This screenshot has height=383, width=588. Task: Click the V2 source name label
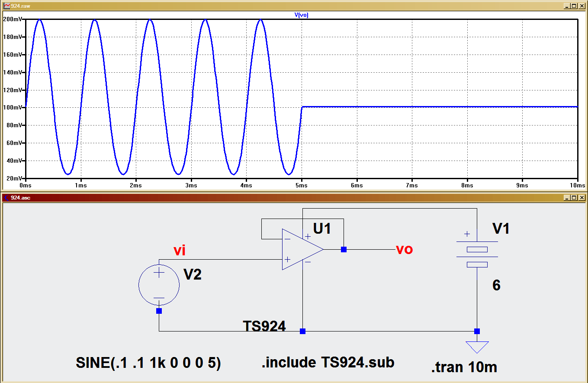pos(193,274)
